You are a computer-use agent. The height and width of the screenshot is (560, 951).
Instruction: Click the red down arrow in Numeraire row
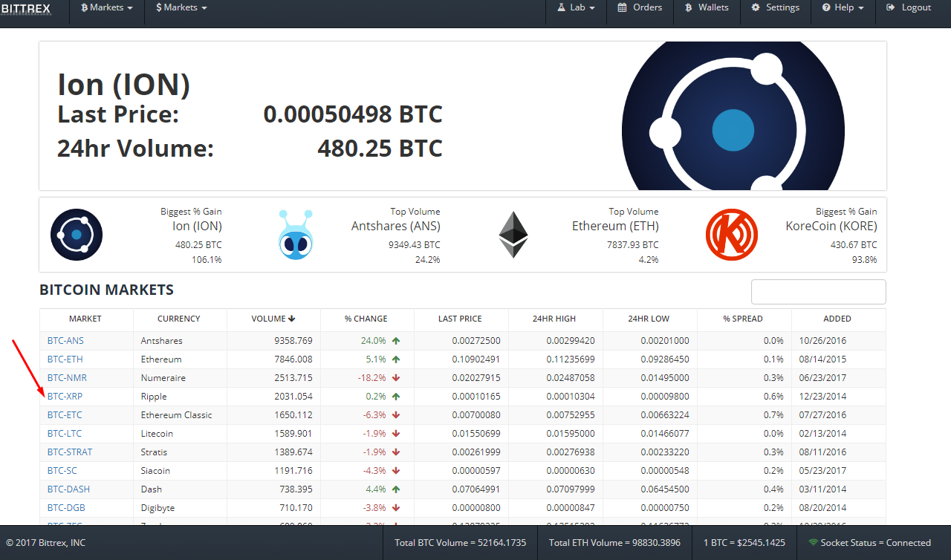click(x=396, y=378)
